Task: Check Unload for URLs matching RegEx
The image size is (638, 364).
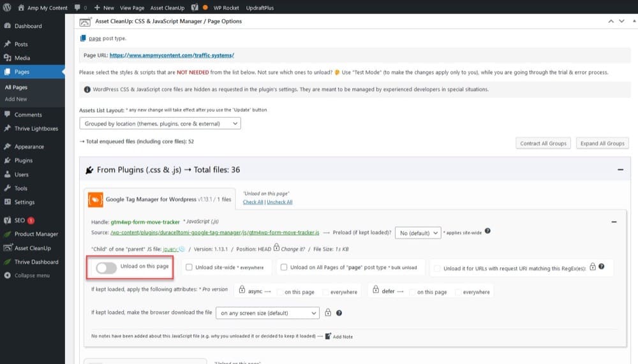Action: (437, 268)
